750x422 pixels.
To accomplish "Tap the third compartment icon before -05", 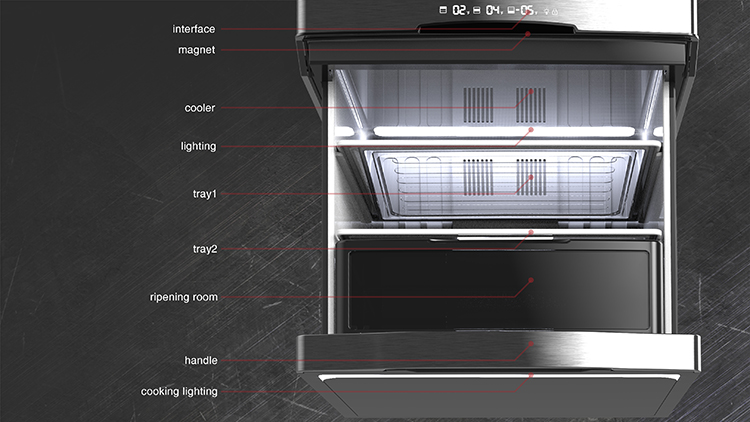I will 512,10.
